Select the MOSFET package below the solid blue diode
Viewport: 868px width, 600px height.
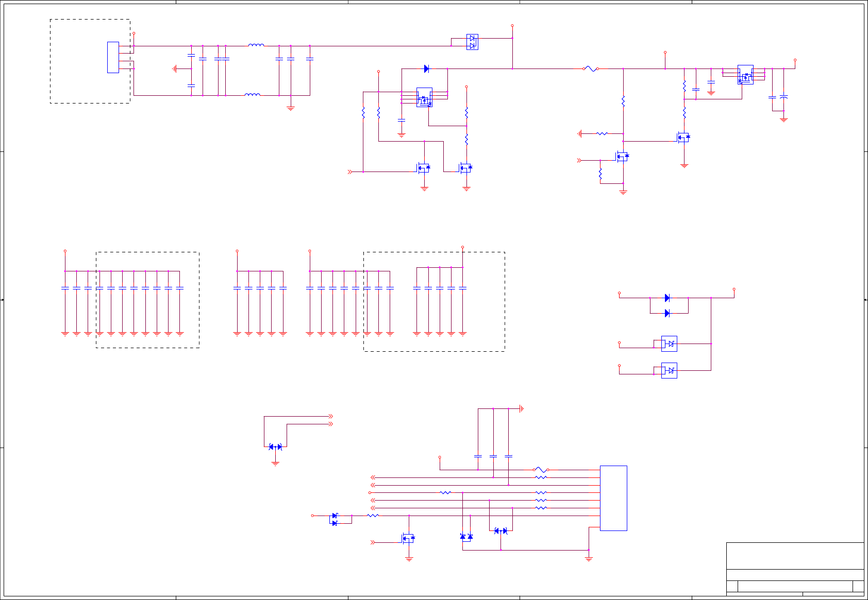424,97
